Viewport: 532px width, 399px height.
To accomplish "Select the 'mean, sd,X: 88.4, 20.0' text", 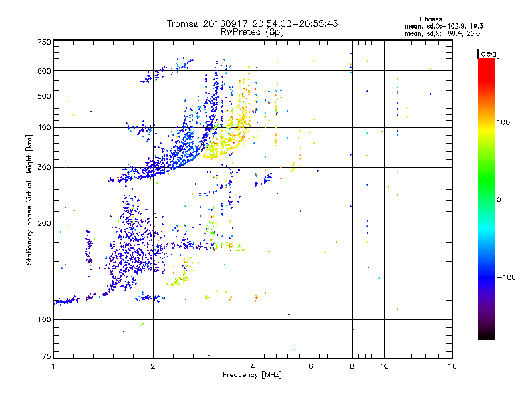I will point(442,34).
